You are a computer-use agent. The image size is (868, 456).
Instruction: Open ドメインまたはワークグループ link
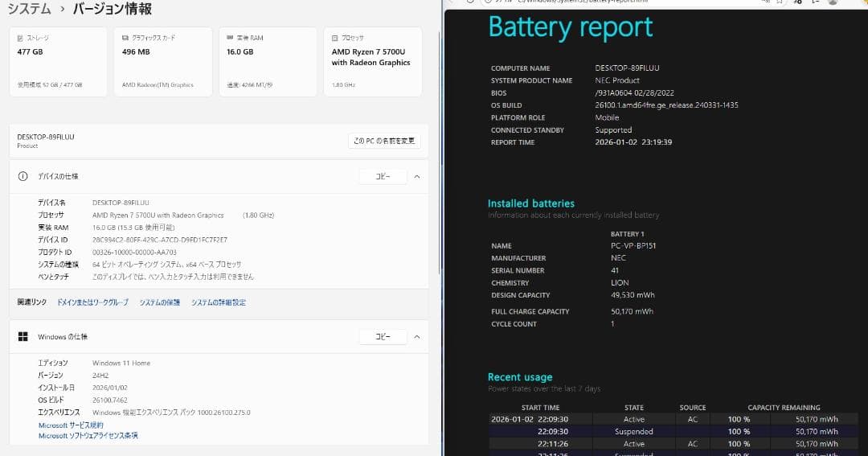[92, 302]
